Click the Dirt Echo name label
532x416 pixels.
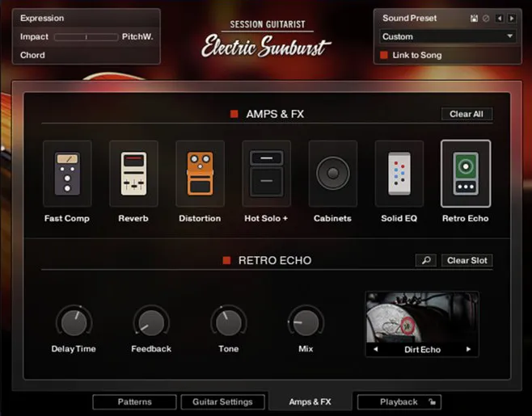click(x=422, y=350)
